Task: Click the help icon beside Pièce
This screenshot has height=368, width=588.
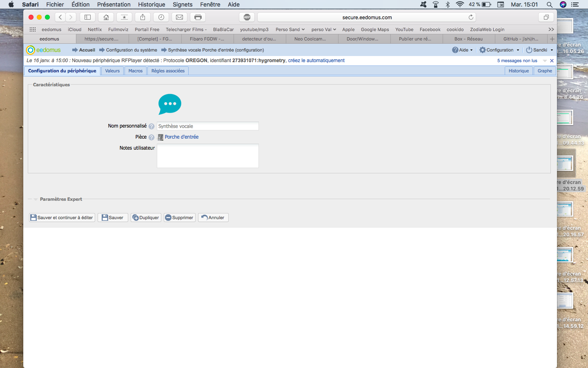Action: [151, 137]
